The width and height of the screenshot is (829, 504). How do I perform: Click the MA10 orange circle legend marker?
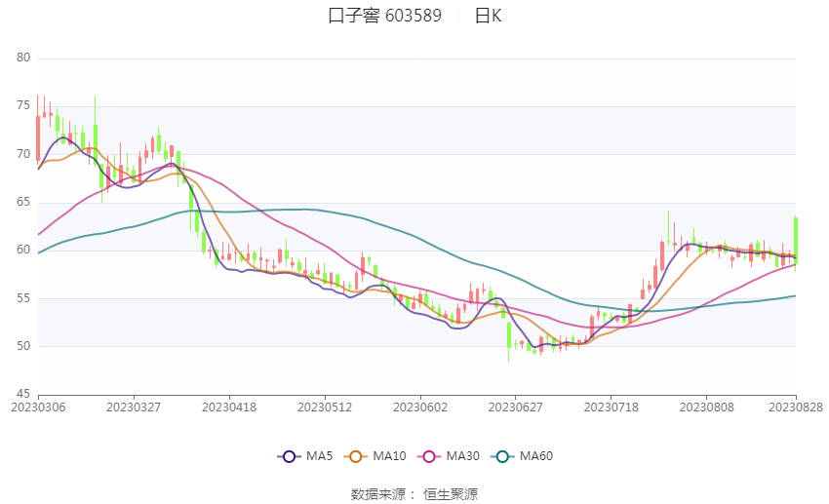356,456
